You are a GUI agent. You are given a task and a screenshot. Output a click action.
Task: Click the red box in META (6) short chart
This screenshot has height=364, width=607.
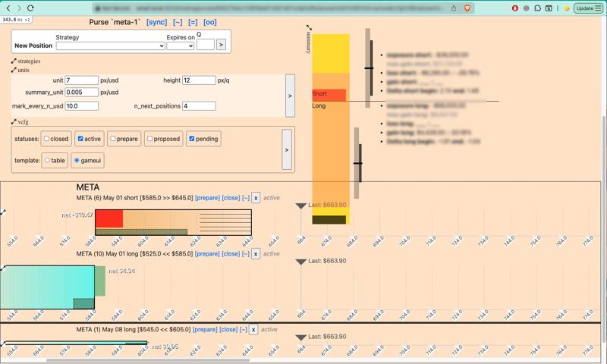tap(109, 218)
